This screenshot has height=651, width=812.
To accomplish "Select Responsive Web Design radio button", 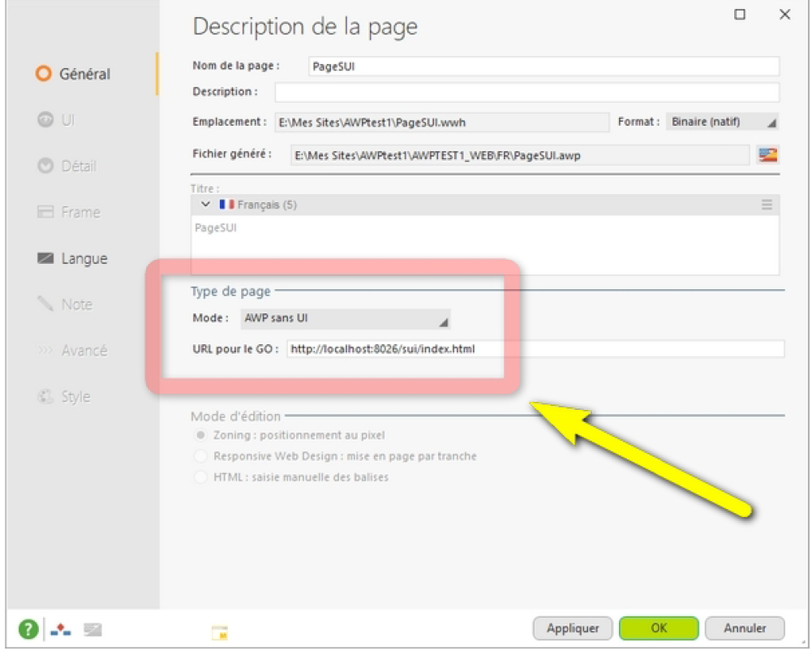I will tap(200, 457).
